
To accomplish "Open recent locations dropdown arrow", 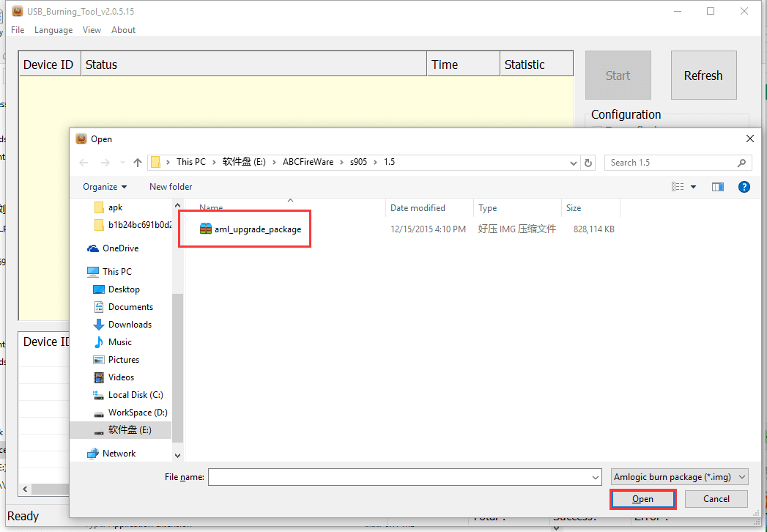I will click(x=122, y=163).
